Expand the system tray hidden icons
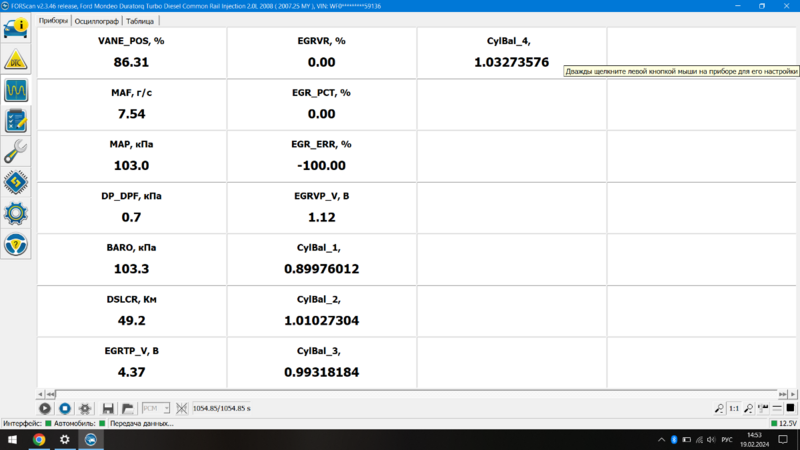800x450 pixels. click(x=661, y=439)
